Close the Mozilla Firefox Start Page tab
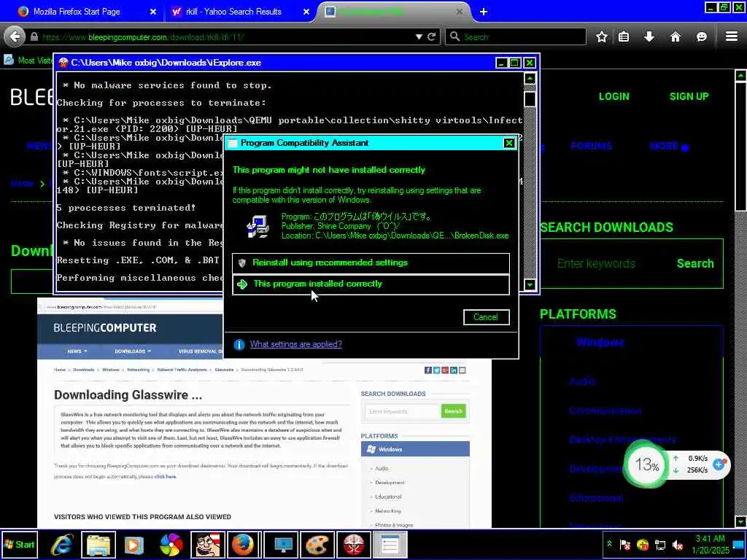The width and height of the screenshot is (747, 560). coord(153,12)
